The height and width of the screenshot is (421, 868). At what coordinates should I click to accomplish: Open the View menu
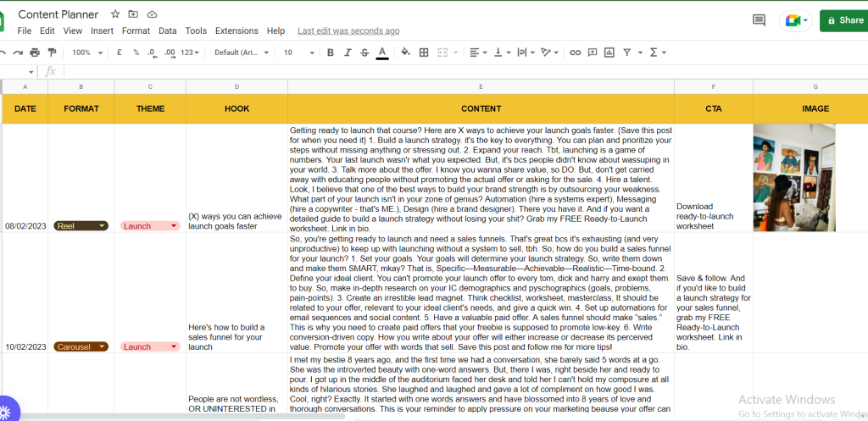coord(73,31)
